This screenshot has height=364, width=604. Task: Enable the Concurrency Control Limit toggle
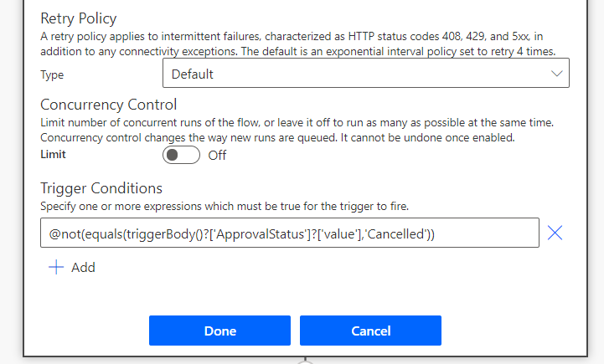[x=181, y=155]
